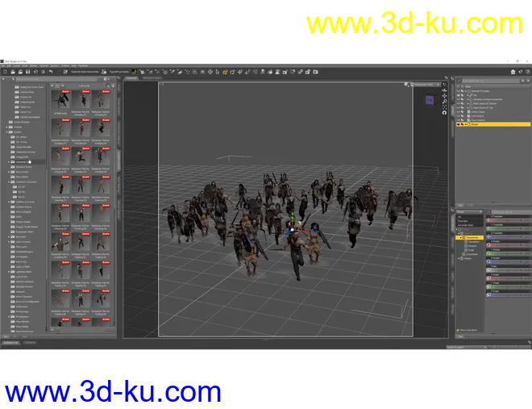Viewport: 532px width, 409px height.
Task: Click the home icon at top right
Action: click(511, 71)
